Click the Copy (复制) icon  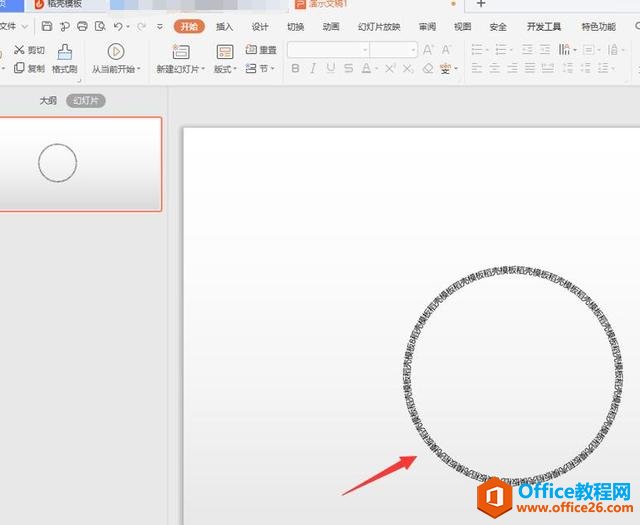click(x=19, y=68)
